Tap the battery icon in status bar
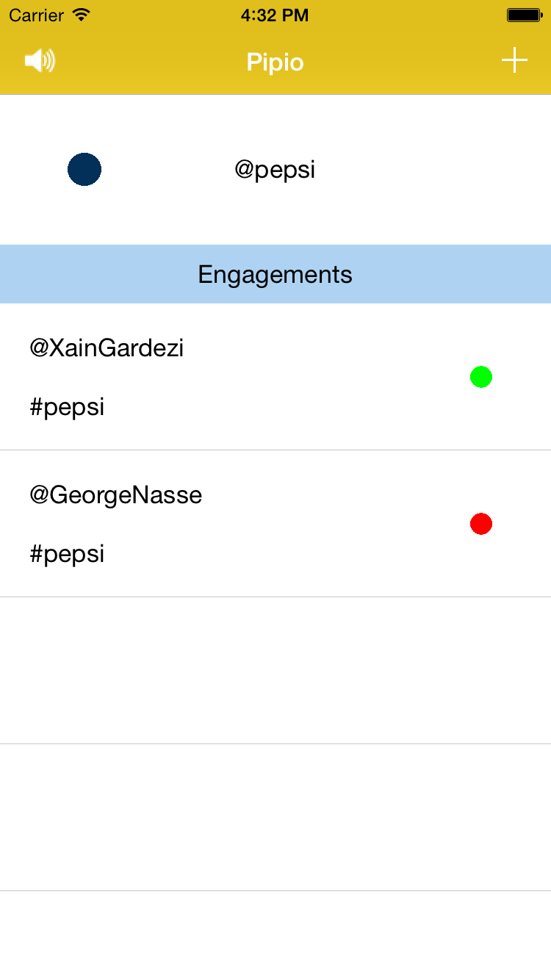Image resolution: width=551 pixels, height=980 pixels. pos(525,15)
